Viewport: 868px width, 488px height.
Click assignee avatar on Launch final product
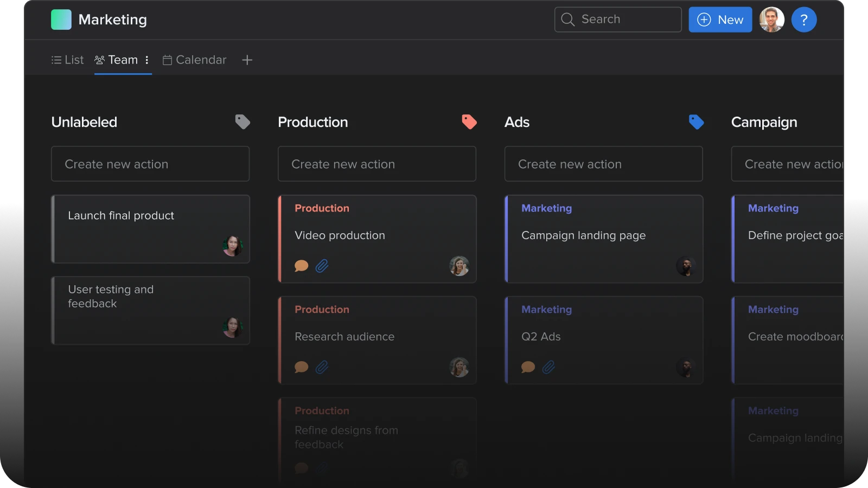(x=233, y=246)
